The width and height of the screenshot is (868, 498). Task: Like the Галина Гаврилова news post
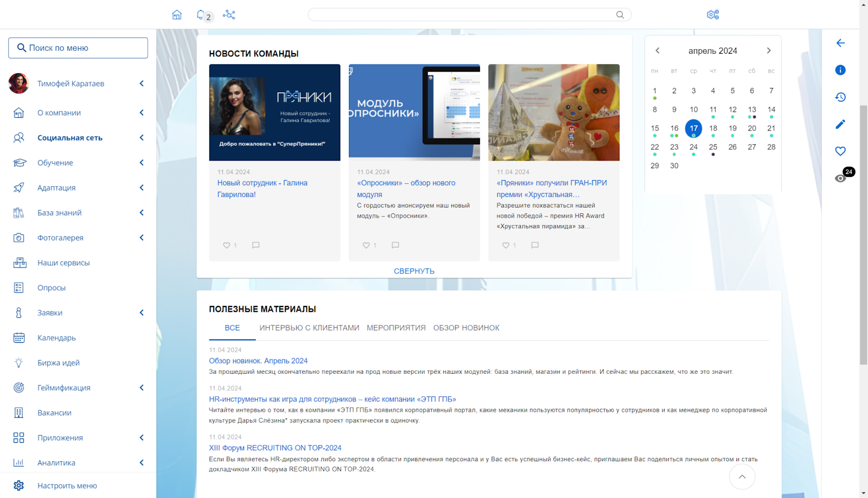[227, 245]
